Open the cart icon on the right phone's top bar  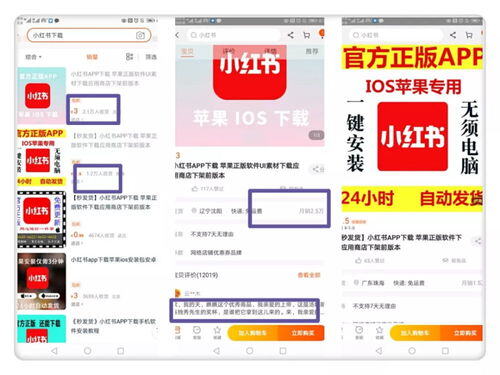(x=469, y=35)
